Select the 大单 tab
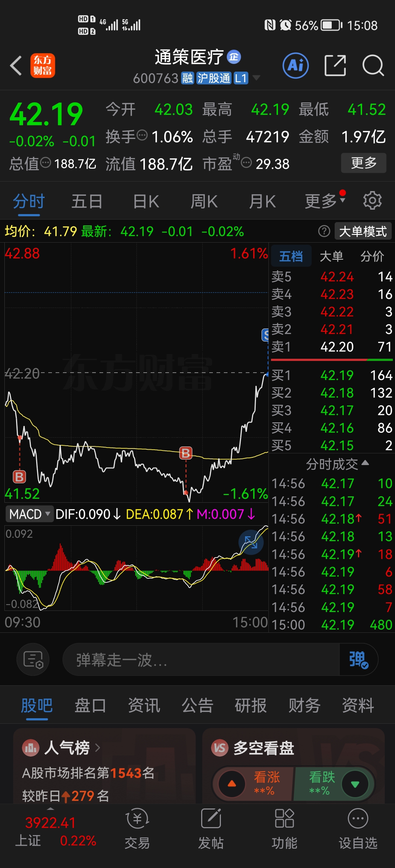The image size is (395, 868). point(331,256)
